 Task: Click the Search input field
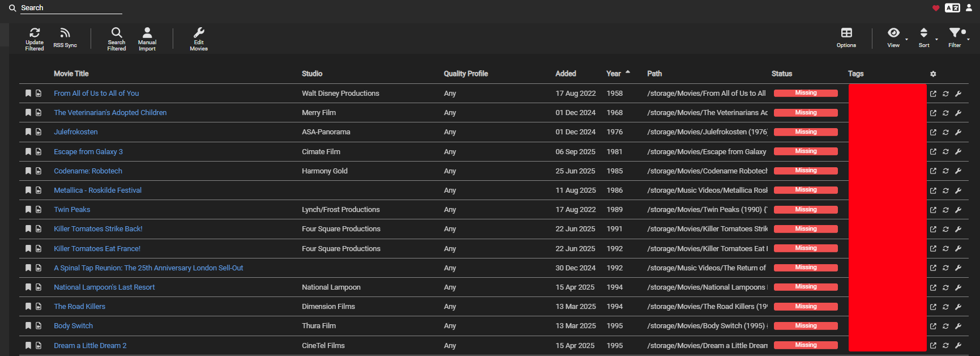[x=71, y=8]
